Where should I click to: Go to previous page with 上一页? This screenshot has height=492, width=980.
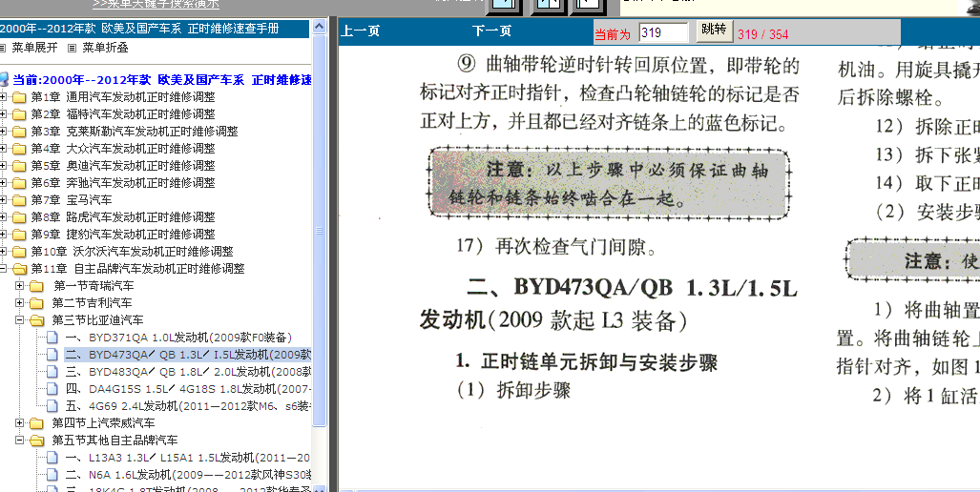360,31
